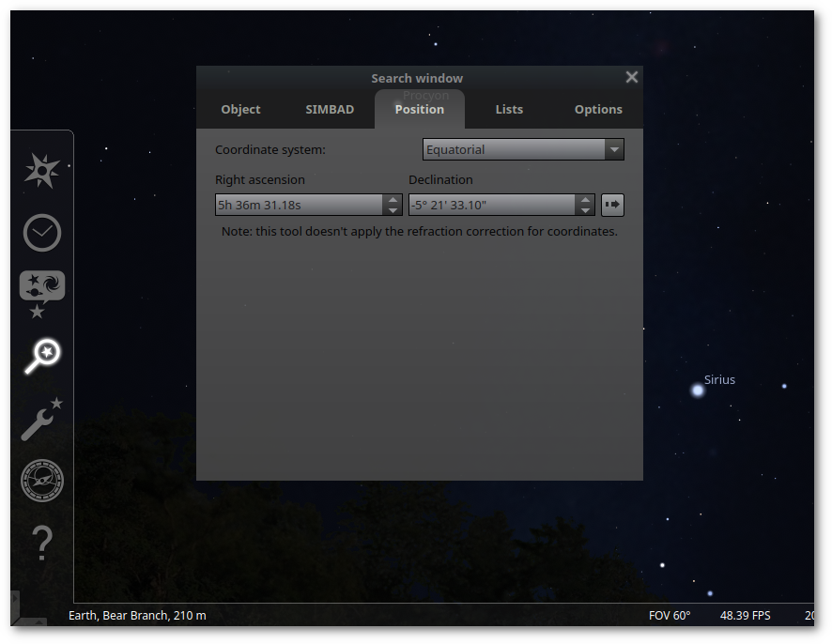Viewport: 832px width, 644px height.
Task: Click the Right ascension input field
Action: 299,205
